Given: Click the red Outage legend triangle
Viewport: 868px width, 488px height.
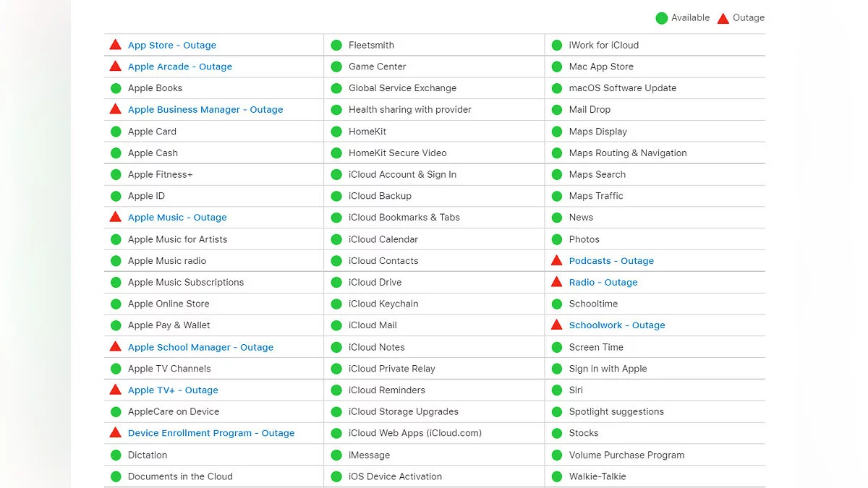Looking at the screenshot, I should pos(723,18).
